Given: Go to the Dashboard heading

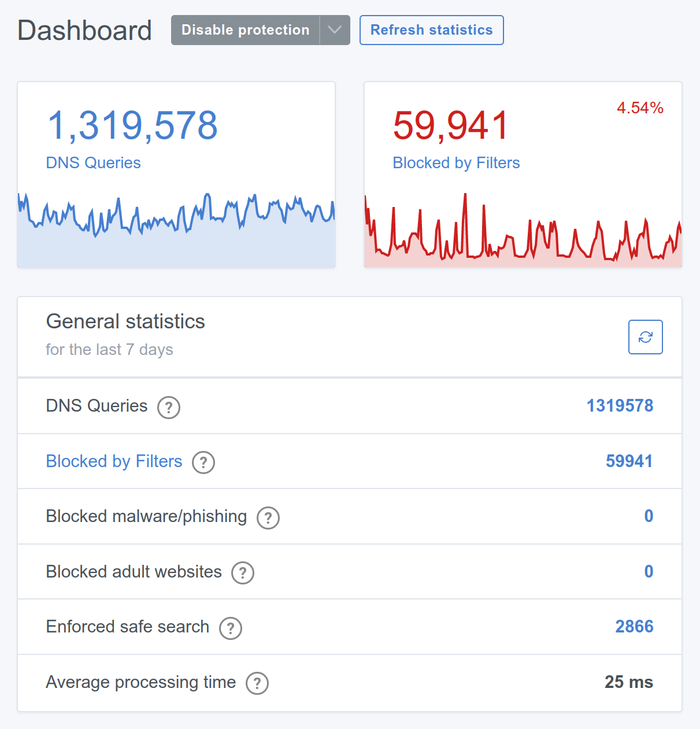Looking at the screenshot, I should click(x=84, y=30).
